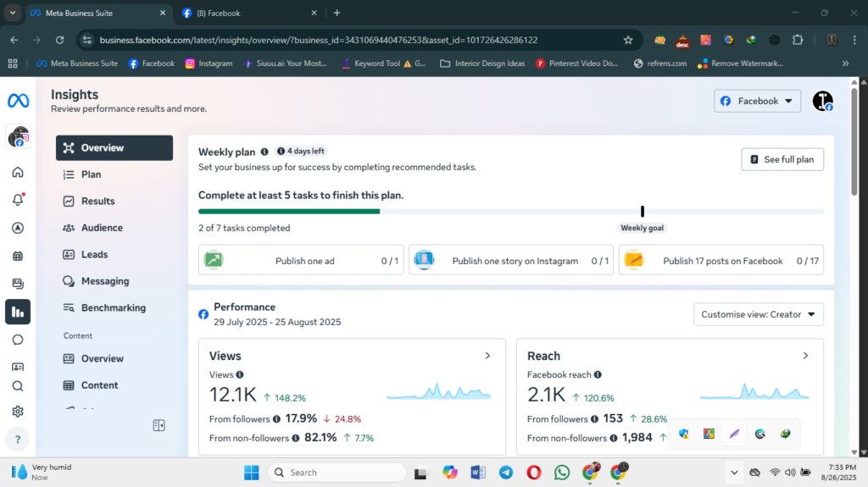Click the Weekly plan info icon

[264, 152]
